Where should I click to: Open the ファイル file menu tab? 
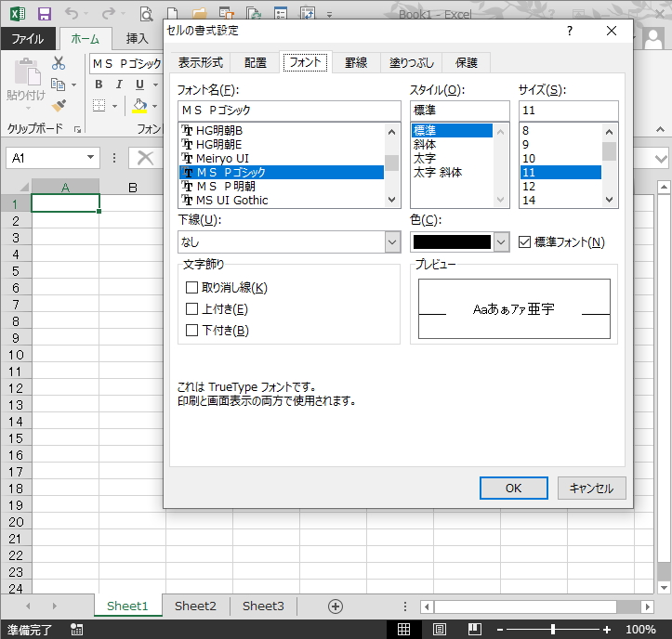(x=28, y=39)
